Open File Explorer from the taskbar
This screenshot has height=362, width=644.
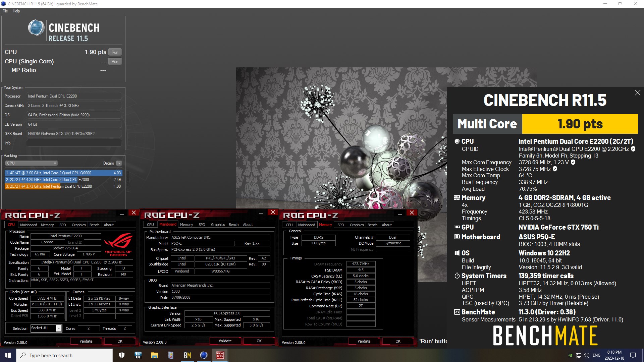(154, 355)
